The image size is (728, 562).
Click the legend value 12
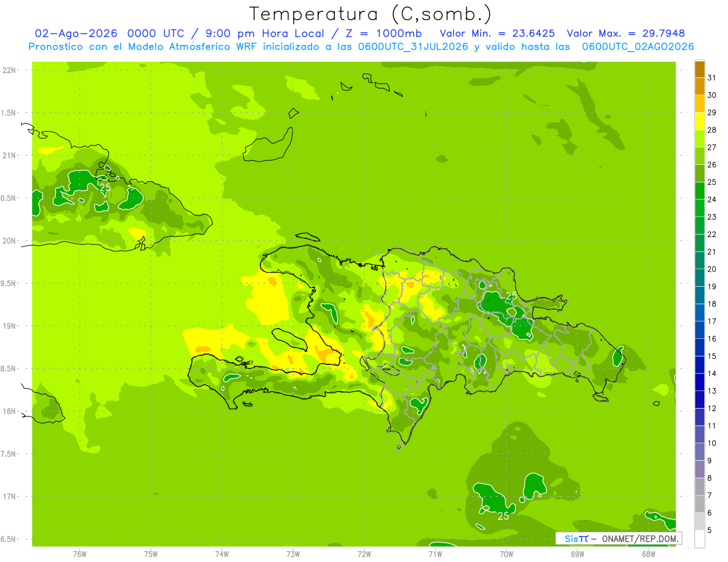(x=712, y=409)
